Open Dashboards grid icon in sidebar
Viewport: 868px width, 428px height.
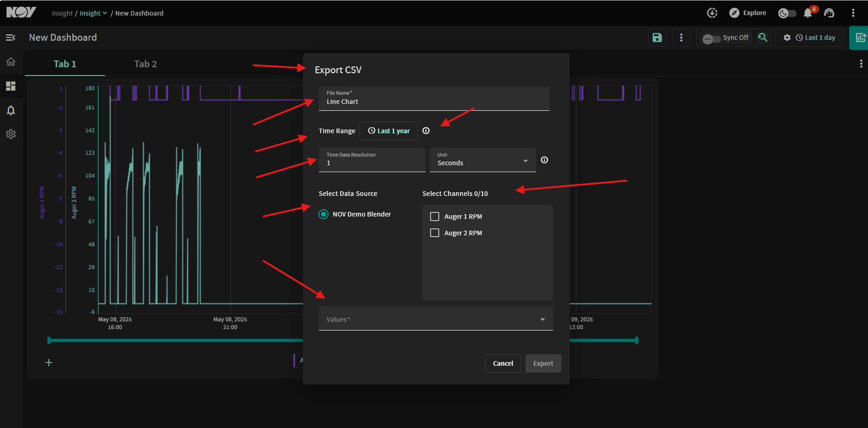[x=11, y=86]
